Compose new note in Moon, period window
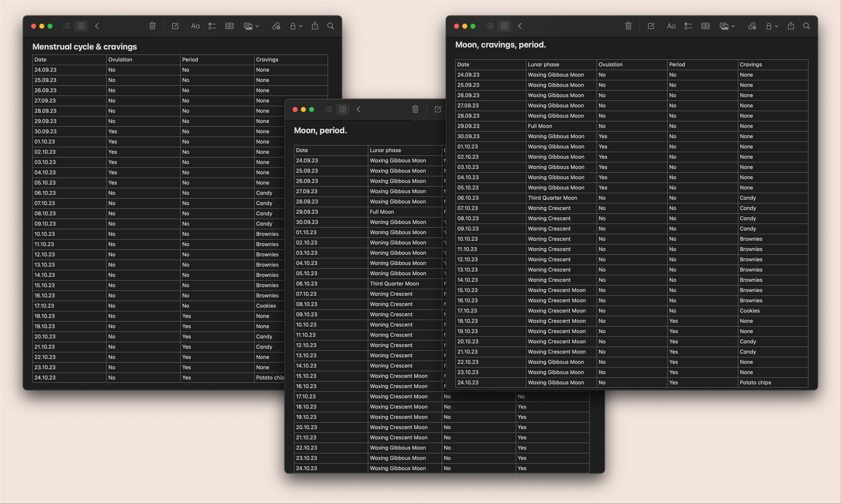This screenshot has height=504, width=841. (438, 109)
